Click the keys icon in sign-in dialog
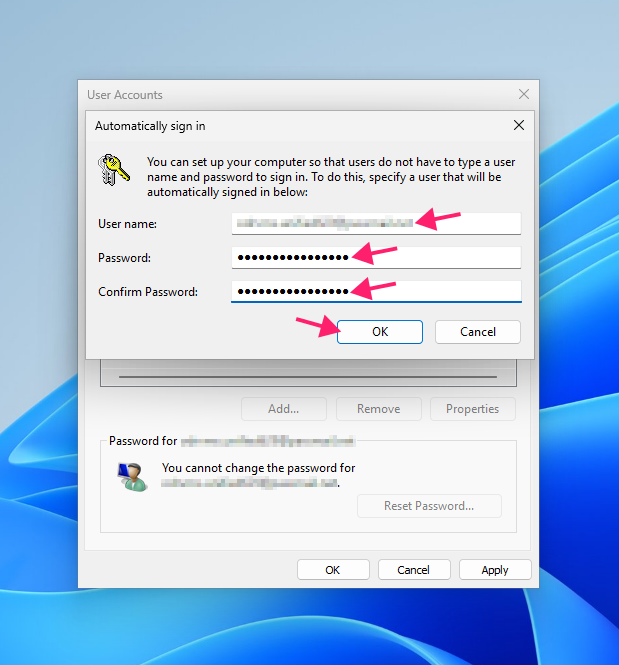 (113, 169)
